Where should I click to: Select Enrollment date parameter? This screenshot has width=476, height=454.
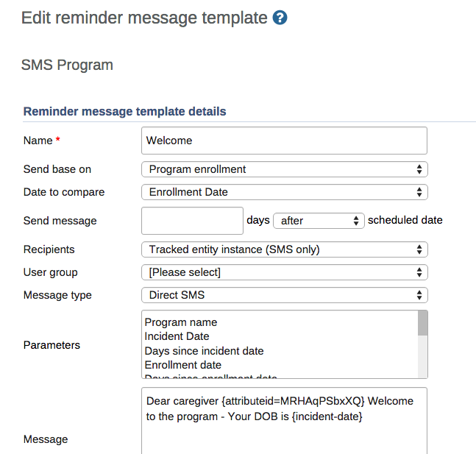click(182, 365)
